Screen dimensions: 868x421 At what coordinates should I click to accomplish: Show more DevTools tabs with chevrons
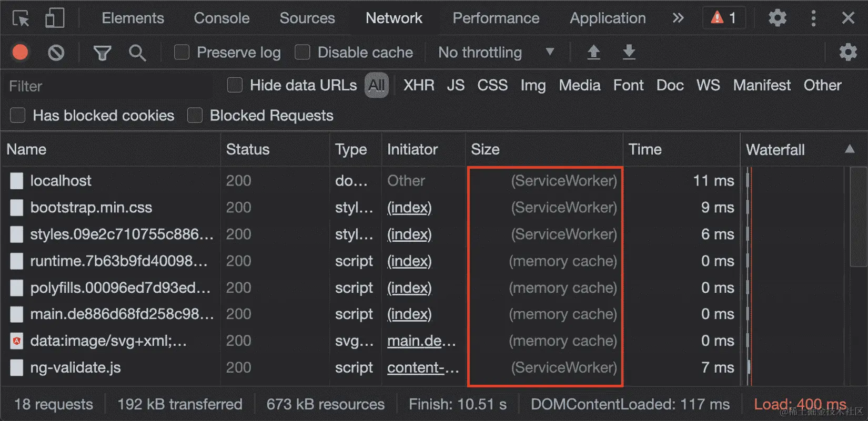(x=678, y=18)
